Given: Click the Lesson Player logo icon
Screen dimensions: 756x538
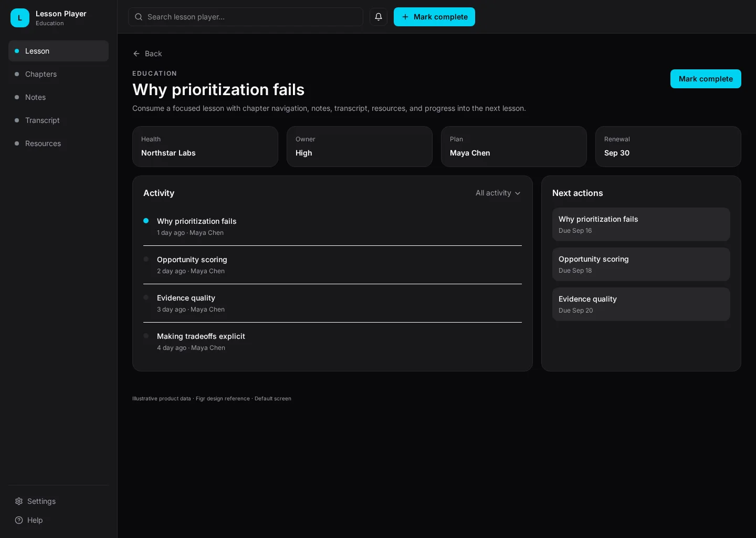Looking at the screenshot, I should pos(20,18).
